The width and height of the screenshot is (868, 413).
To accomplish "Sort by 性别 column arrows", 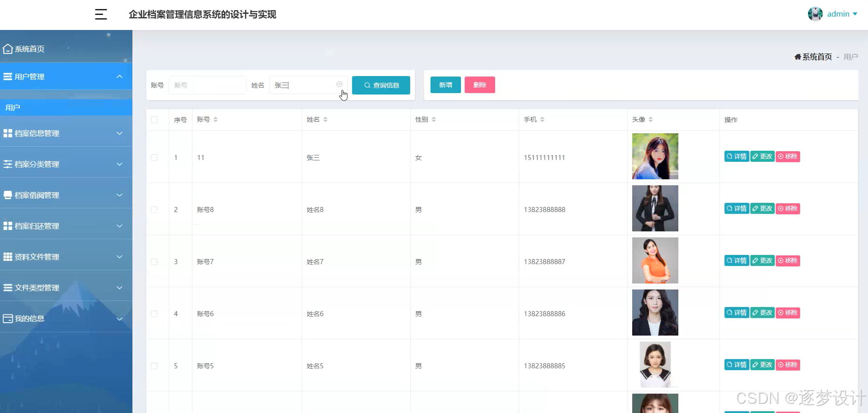I will point(434,119).
